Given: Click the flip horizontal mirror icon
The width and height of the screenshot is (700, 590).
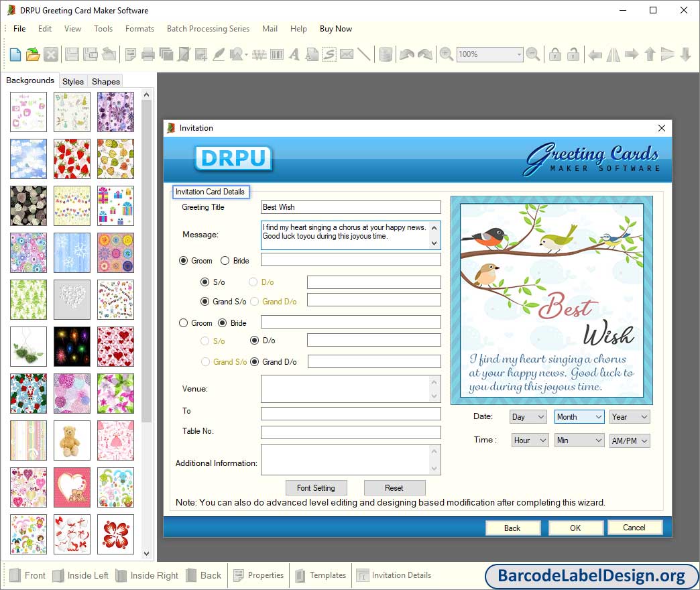Looking at the screenshot, I should [x=613, y=54].
